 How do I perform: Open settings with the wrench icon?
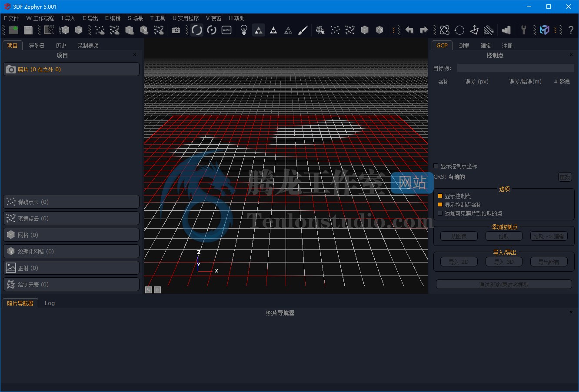pos(524,30)
